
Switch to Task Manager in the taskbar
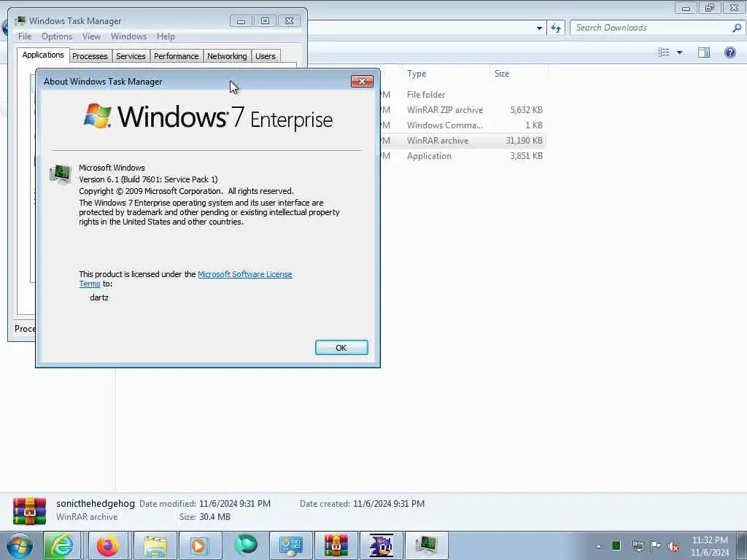[x=426, y=545]
